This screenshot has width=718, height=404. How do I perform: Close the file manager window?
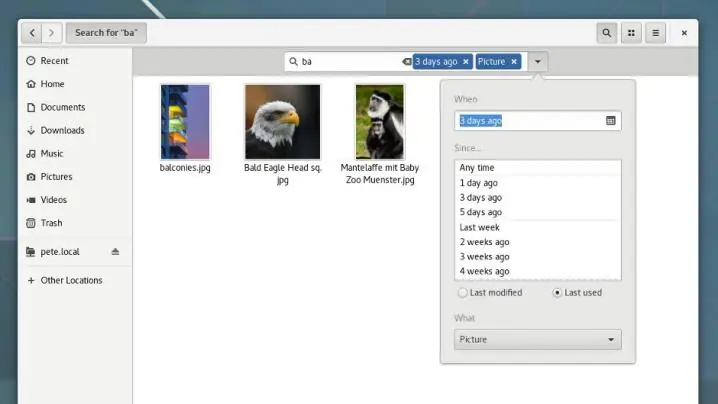pyautogui.click(x=684, y=33)
